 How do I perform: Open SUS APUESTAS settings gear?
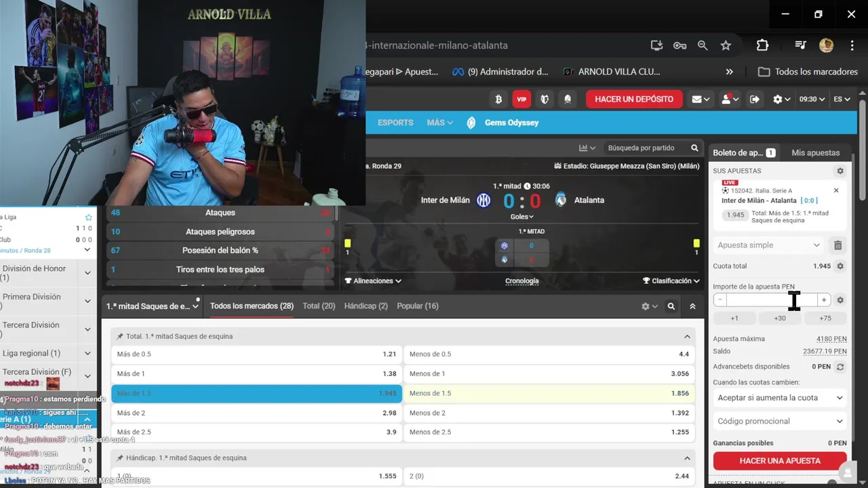(840, 171)
